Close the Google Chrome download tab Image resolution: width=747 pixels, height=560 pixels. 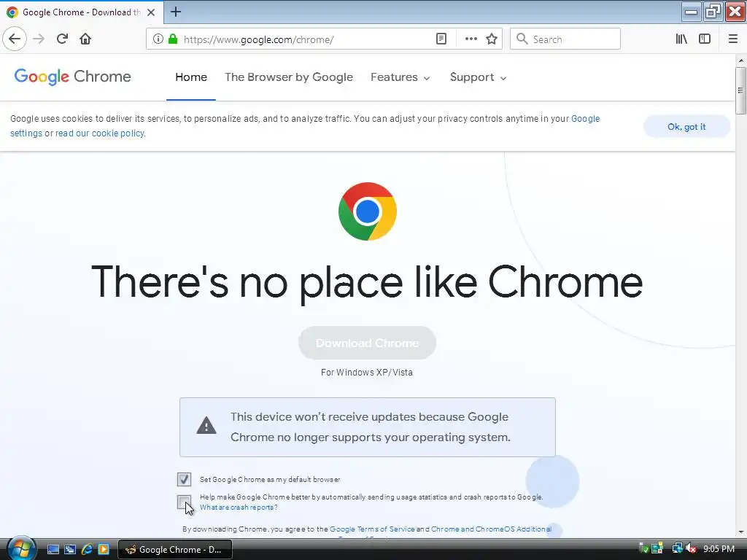(151, 12)
